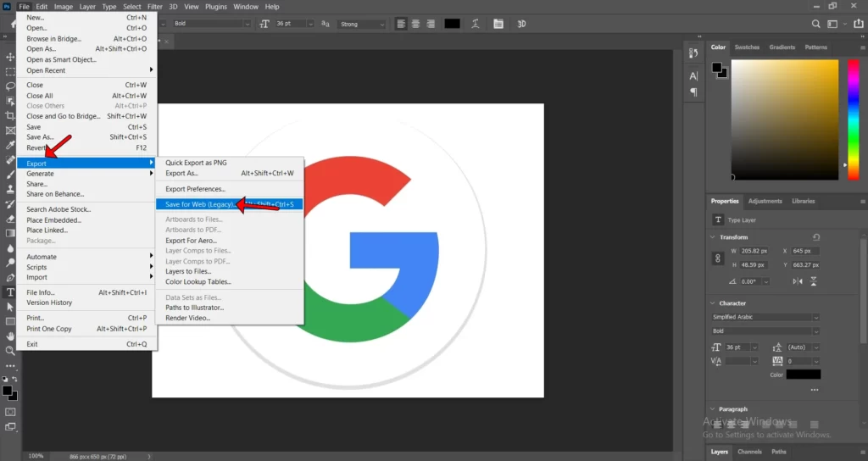Image resolution: width=868 pixels, height=461 pixels.
Task: Click the hue slider in Color panel
Action: click(x=853, y=119)
